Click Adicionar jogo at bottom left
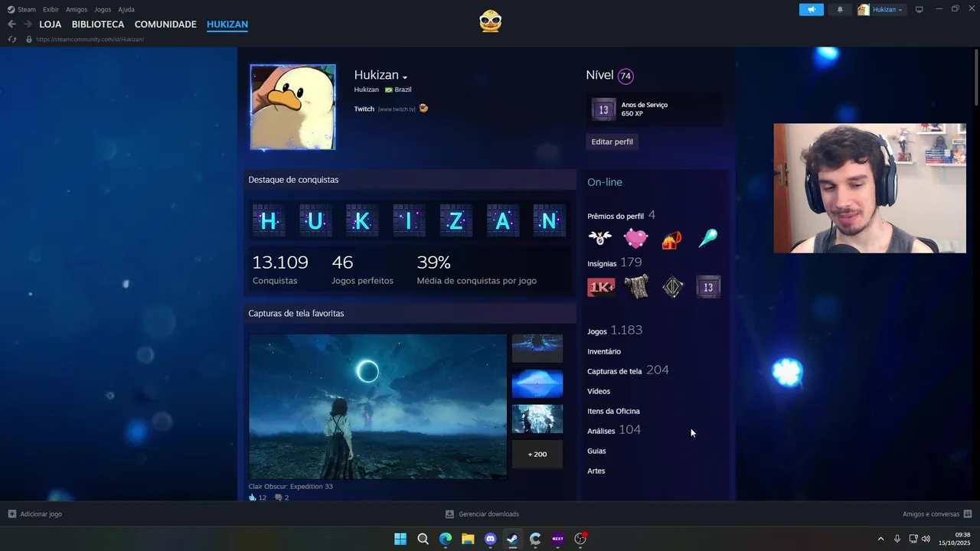Viewport: 980px width, 551px height. [35, 514]
